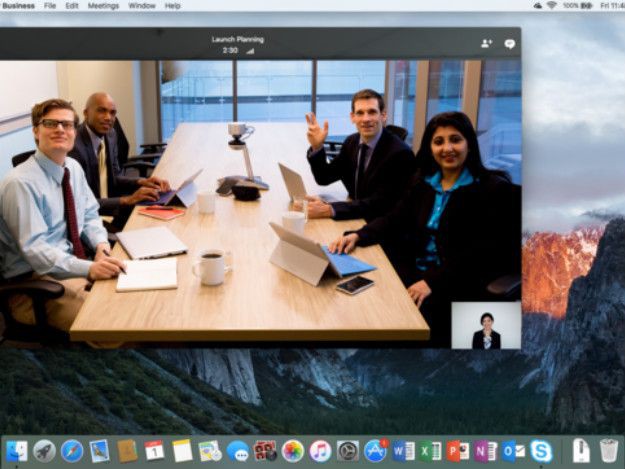Click the main meeting room video feed
Image resolution: width=625 pixels, height=469 pixels.
point(260,204)
